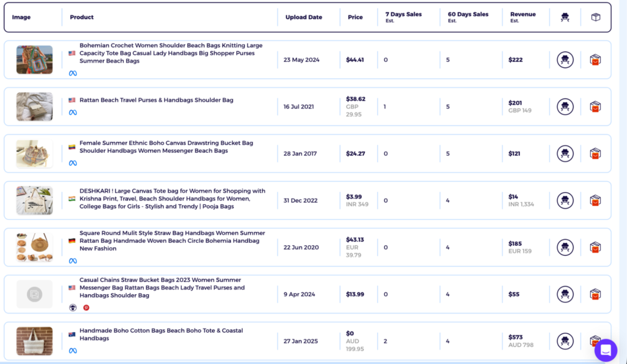627x364 pixels.
Task: Click spy icon for Handmade Boho Cotton row
Action: (565, 341)
